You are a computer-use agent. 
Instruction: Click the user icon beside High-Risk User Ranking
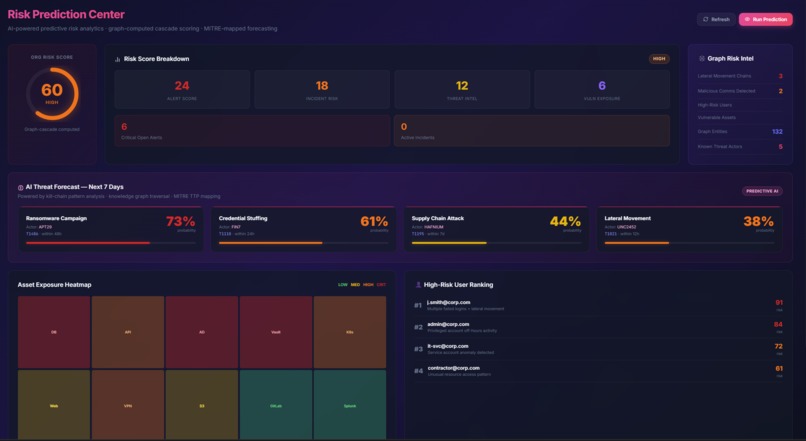pyautogui.click(x=418, y=285)
